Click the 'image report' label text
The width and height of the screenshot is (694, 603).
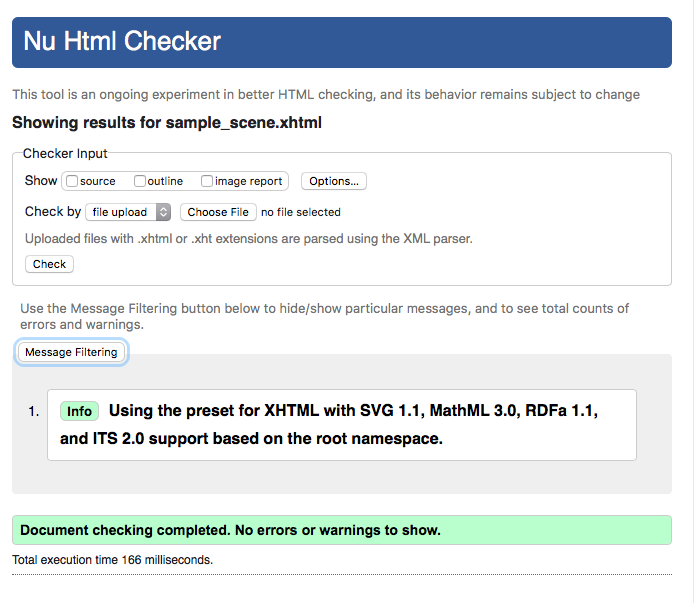pyautogui.click(x=248, y=181)
